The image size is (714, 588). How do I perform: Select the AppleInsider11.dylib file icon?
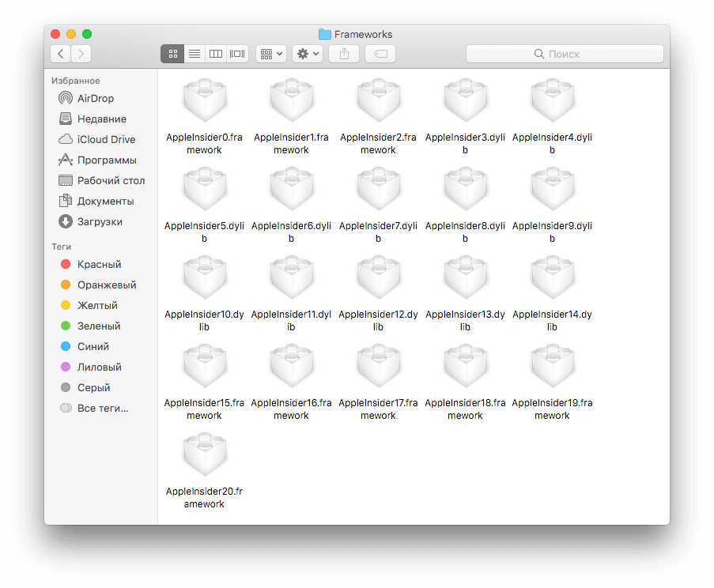[x=292, y=277]
